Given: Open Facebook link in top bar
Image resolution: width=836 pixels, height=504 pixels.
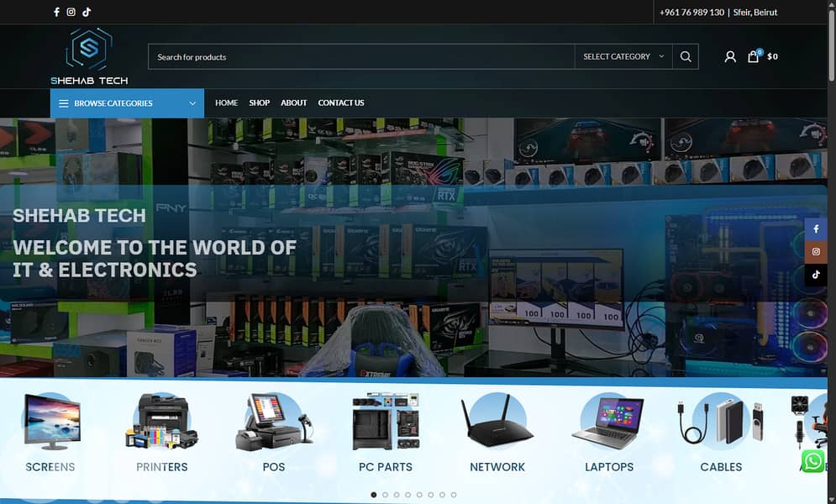Looking at the screenshot, I should click(x=56, y=12).
